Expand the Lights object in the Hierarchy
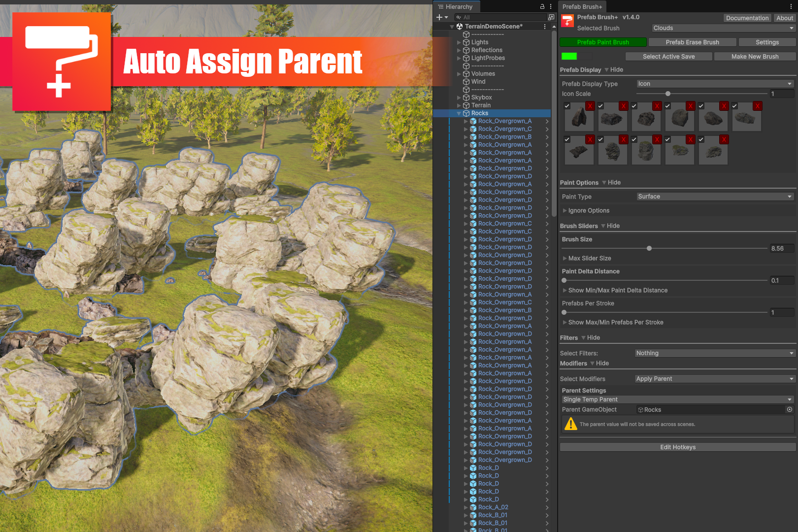798x532 pixels. point(459,42)
